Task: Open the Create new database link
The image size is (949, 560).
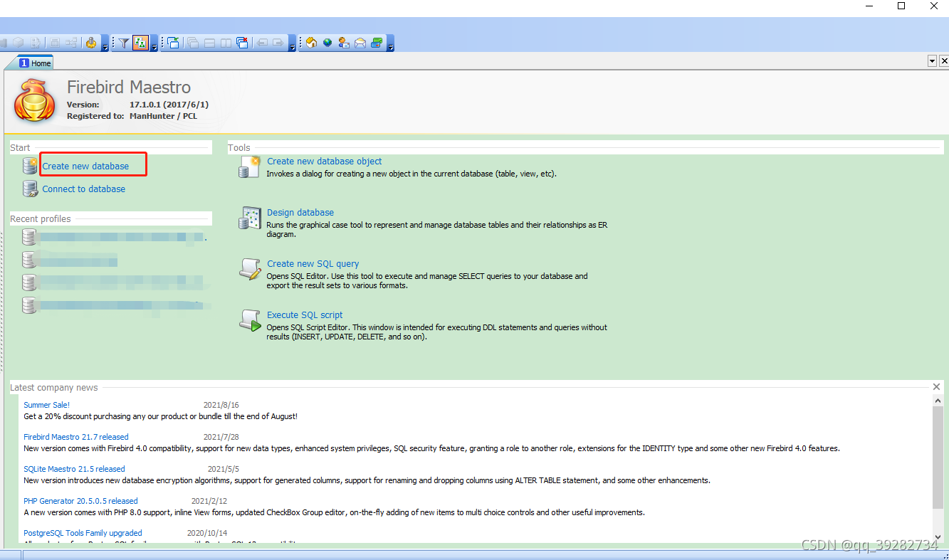Action: pyautogui.click(x=85, y=167)
